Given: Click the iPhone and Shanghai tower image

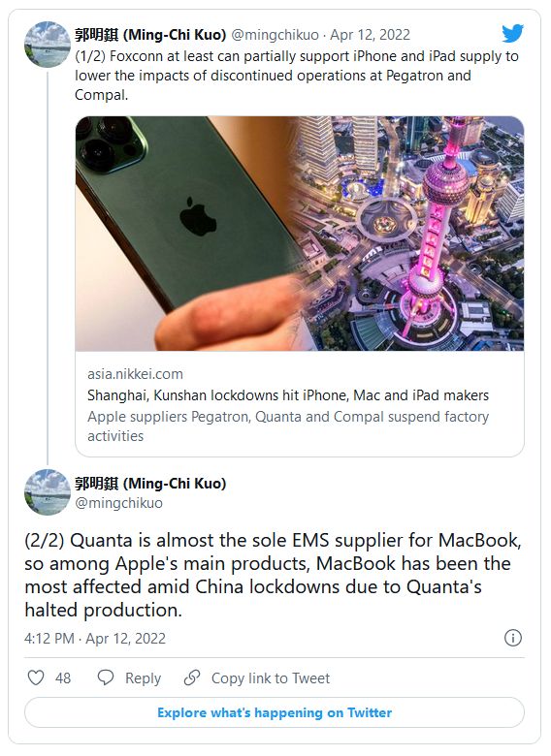Looking at the screenshot, I should click(x=300, y=234).
